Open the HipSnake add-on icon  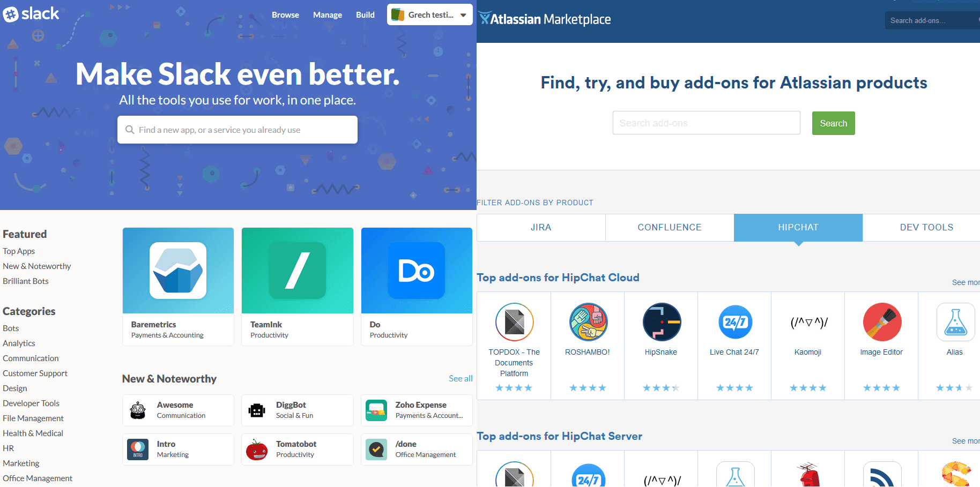point(662,322)
